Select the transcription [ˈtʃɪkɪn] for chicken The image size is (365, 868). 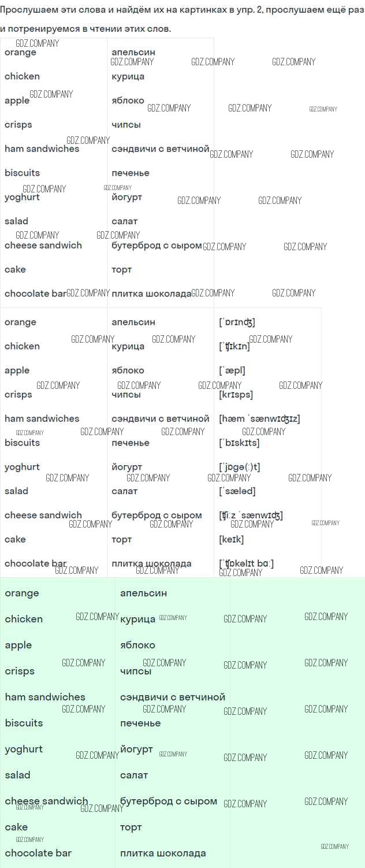(x=234, y=347)
